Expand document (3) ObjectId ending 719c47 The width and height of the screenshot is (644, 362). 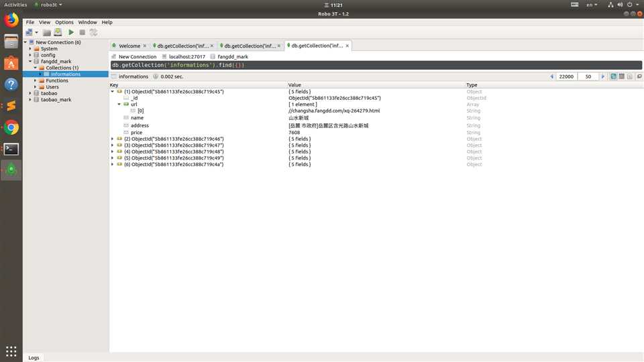[113, 145]
